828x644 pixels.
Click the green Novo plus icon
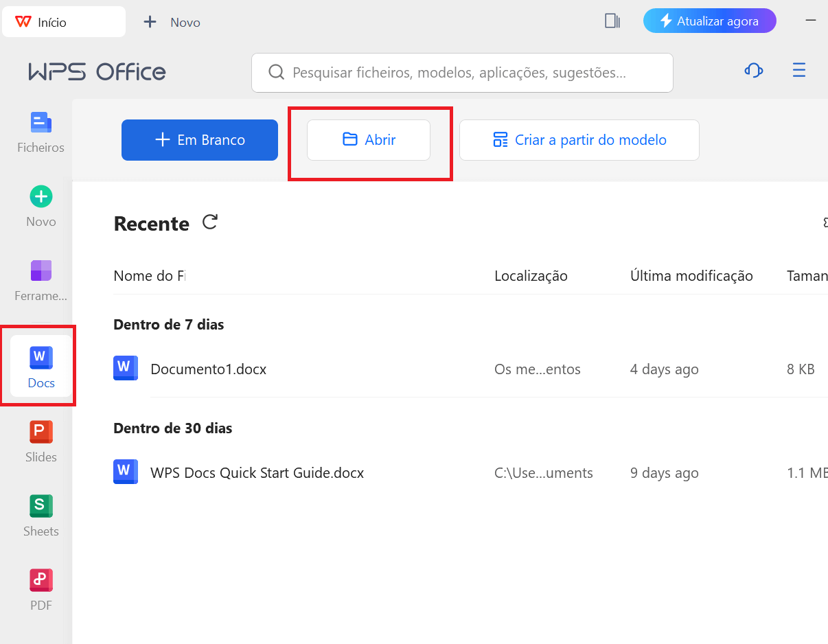[41, 196]
